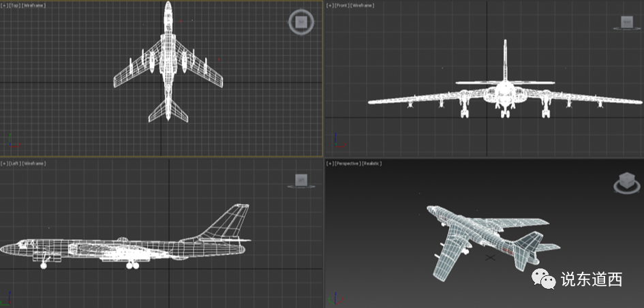This screenshot has width=644, height=308.
Task: Click the ViewCube in the Top viewport
Action: (300, 22)
